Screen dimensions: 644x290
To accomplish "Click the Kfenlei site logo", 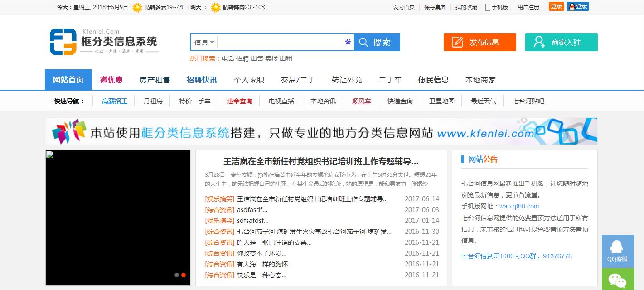I will pyautogui.click(x=103, y=42).
